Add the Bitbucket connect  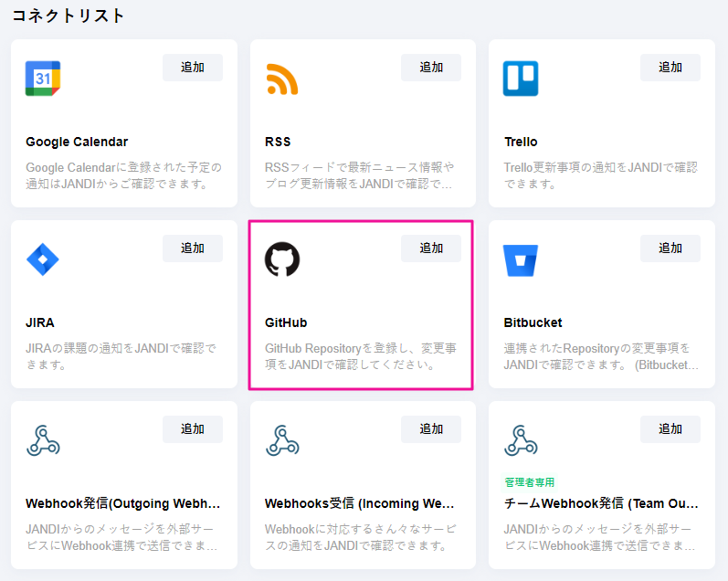(670, 248)
